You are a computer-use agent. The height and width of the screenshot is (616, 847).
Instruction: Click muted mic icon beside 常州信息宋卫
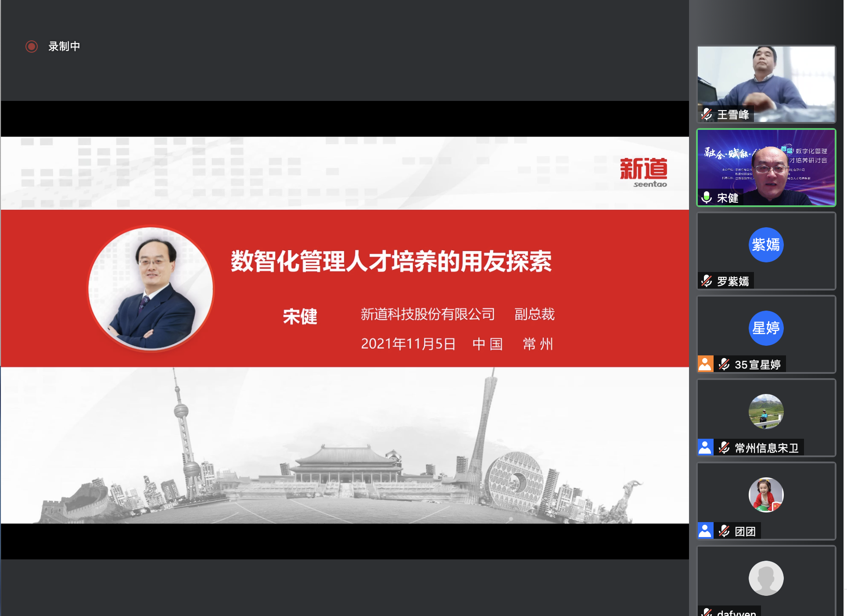(x=724, y=448)
